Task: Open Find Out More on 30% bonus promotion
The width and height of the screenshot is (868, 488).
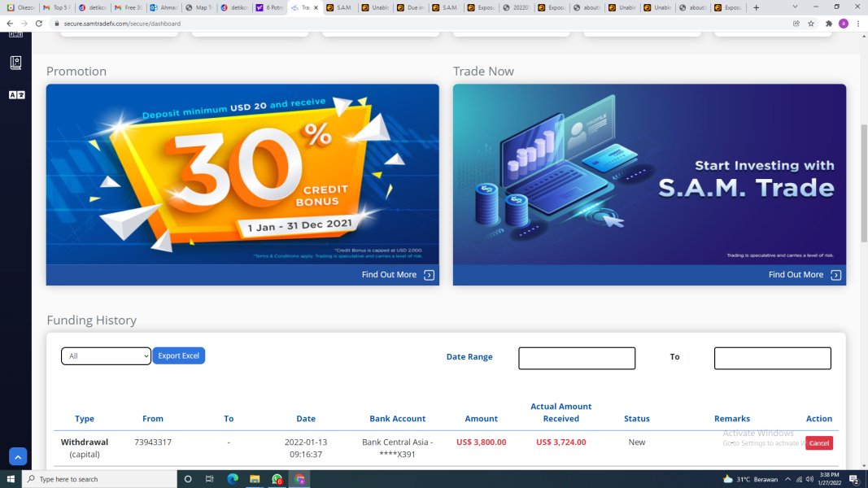Action: pos(398,275)
